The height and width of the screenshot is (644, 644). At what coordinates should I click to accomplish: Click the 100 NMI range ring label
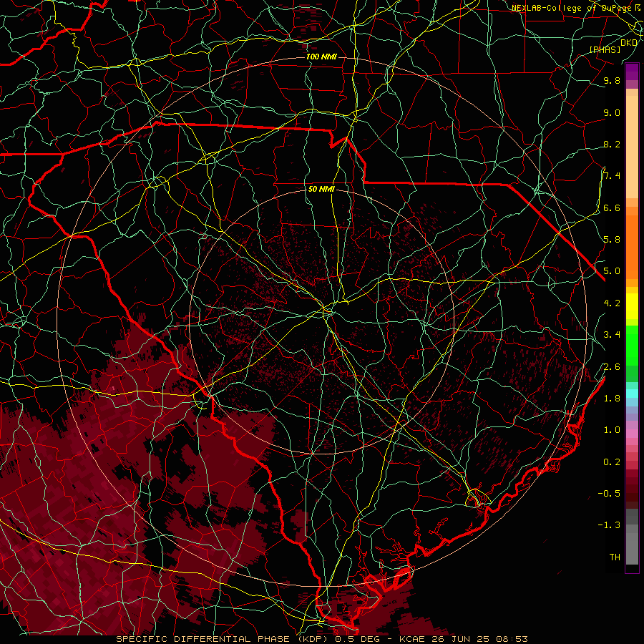point(321,57)
